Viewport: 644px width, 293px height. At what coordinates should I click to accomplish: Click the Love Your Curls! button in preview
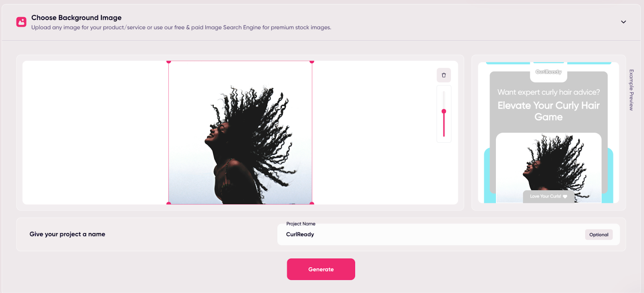coord(549,196)
